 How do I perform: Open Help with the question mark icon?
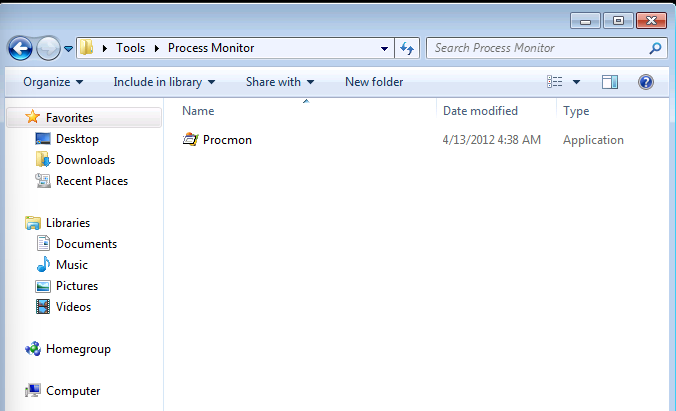[x=645, y=82]
